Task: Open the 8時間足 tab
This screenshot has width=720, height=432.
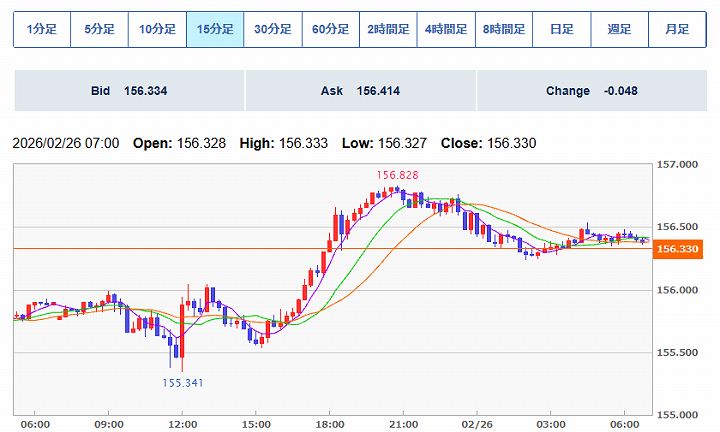Action: [x=504, y=29]
